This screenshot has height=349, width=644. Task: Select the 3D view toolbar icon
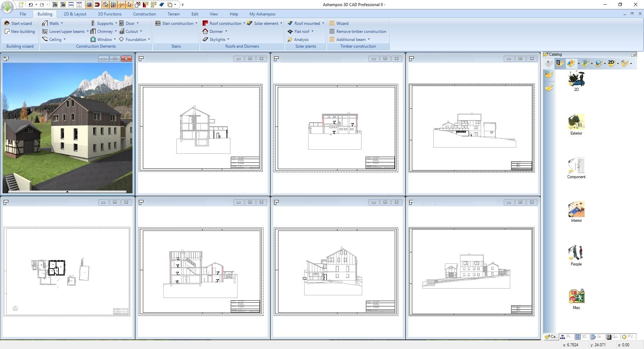tap(63, 5)
